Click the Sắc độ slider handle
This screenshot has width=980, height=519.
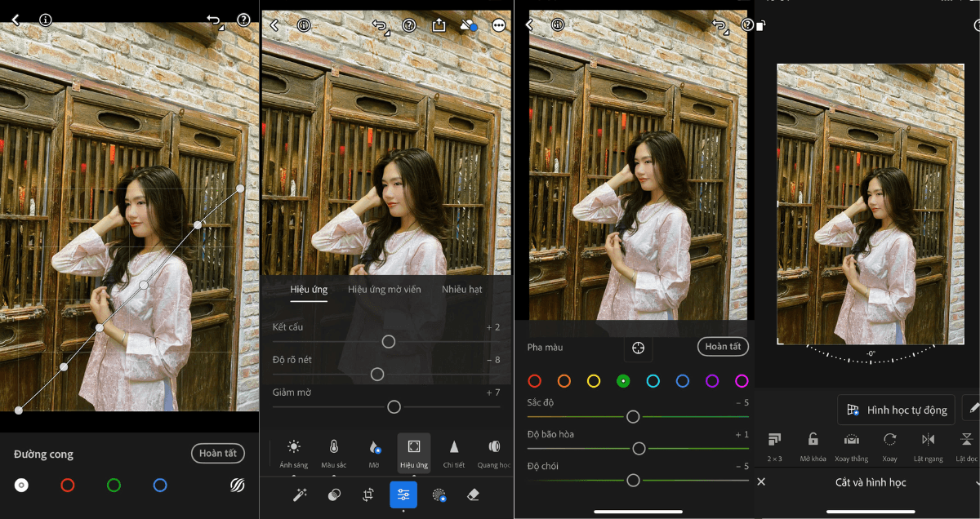coord(633,416)
